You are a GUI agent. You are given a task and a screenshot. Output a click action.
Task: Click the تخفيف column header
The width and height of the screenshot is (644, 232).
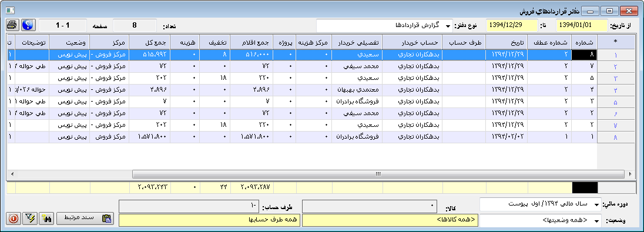(x=216, y=42)
